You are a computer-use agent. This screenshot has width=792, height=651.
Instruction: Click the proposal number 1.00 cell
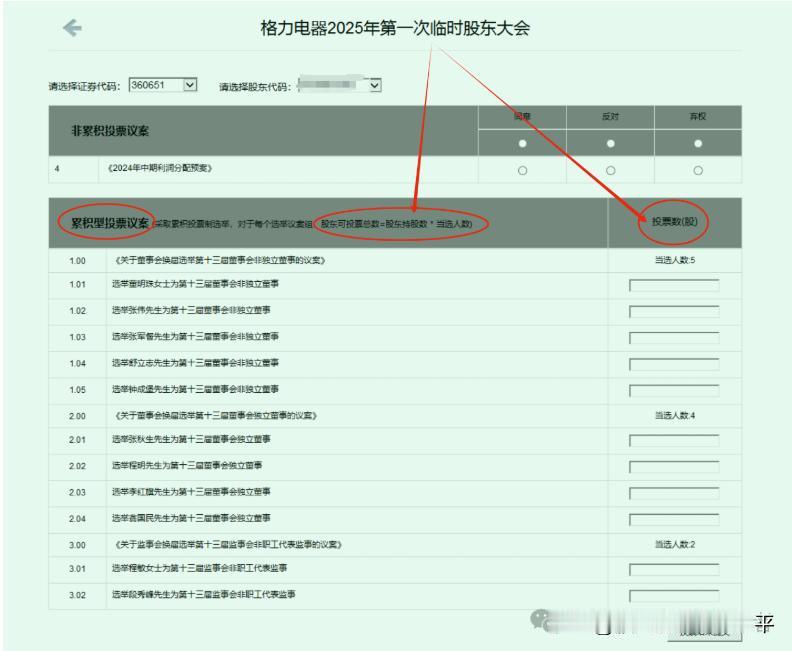pyautogui.click(x=77, y=261)
